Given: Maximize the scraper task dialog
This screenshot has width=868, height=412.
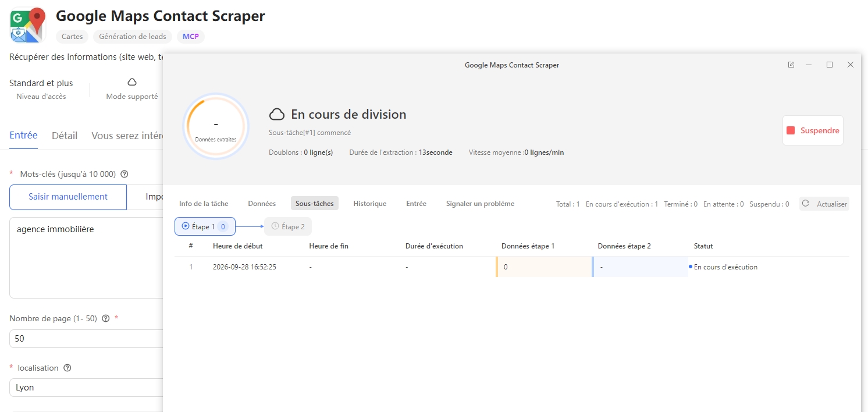Looking at the screenshot, I should (830, 65).
